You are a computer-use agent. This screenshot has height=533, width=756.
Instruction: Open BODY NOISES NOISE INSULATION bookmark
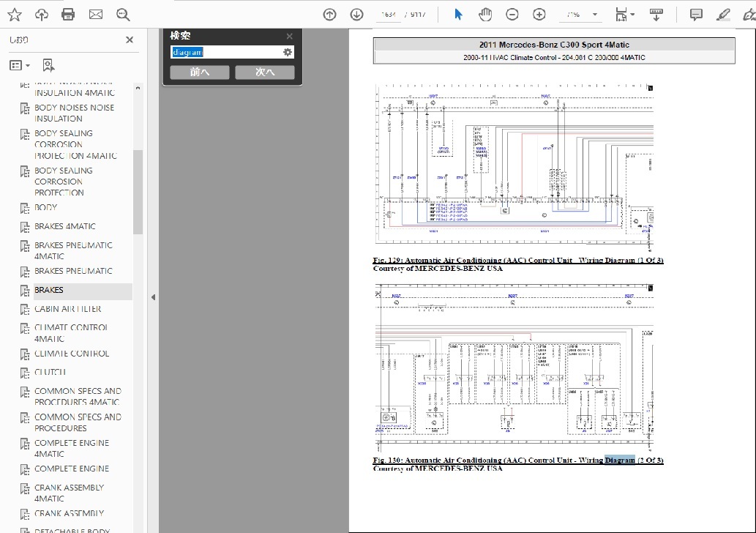(74, 113)
